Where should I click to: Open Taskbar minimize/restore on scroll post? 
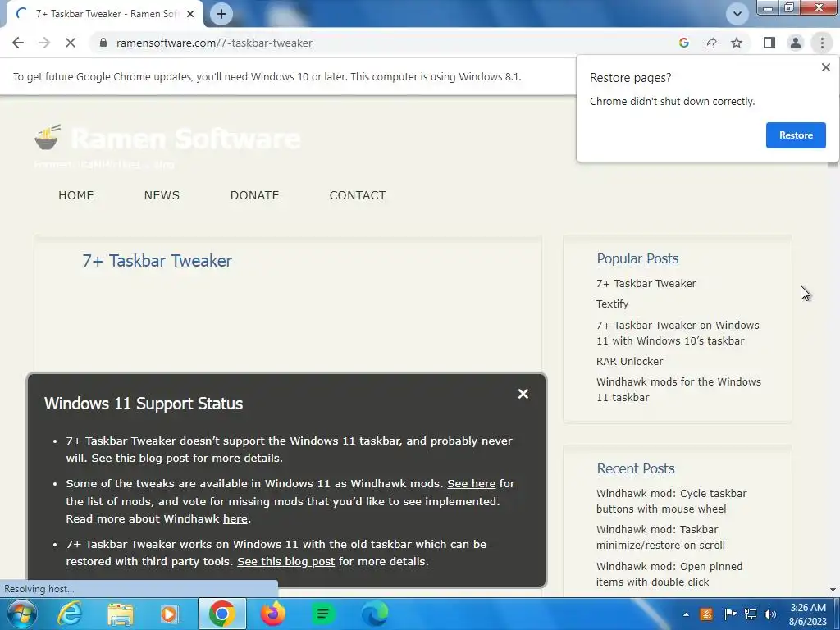point(660,536)
